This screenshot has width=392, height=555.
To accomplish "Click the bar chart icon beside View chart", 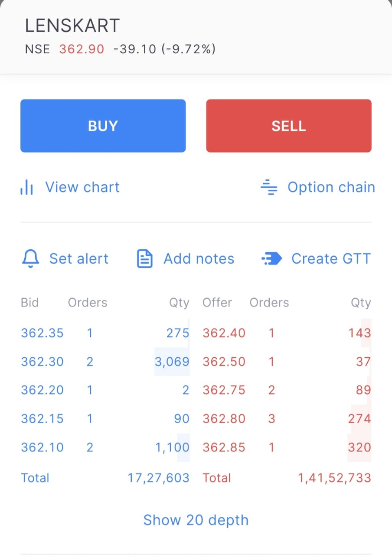I will 27,188.
